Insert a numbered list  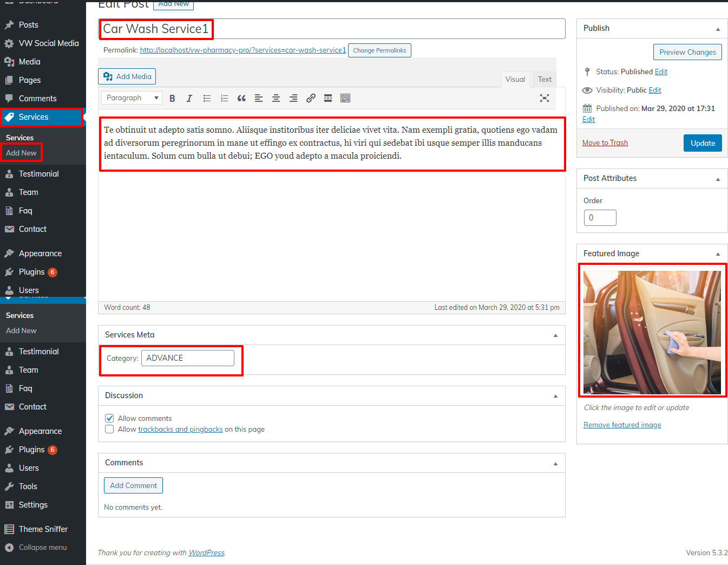[x=224, y=98]
